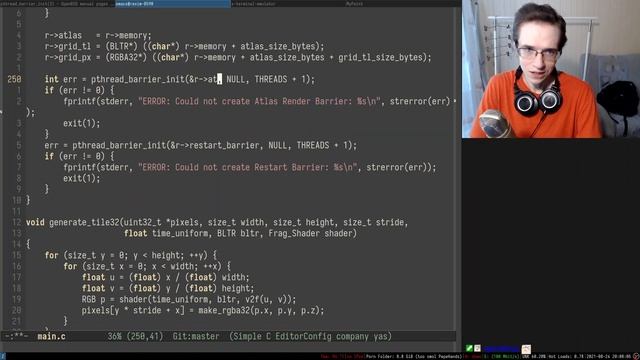Click the line-continuation arrow in the right fringe
Screen dimensions: 640x360
(455, 101)
